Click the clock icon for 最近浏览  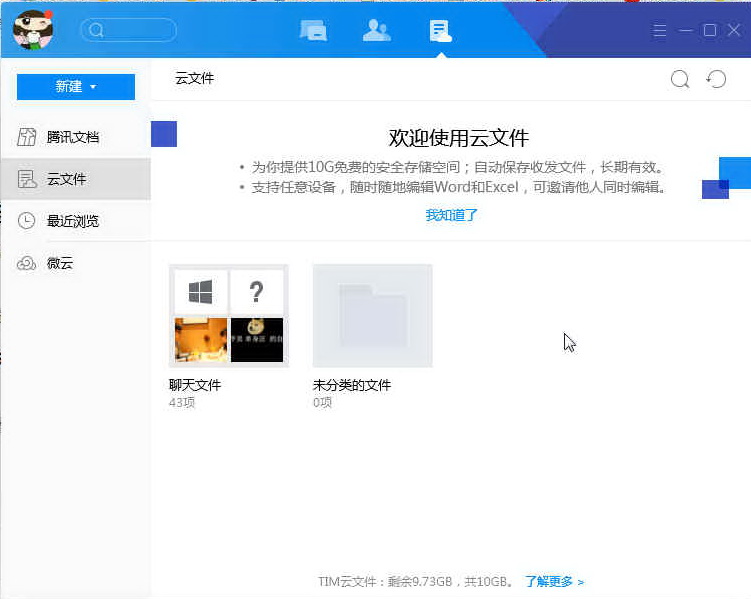[26, 221]
